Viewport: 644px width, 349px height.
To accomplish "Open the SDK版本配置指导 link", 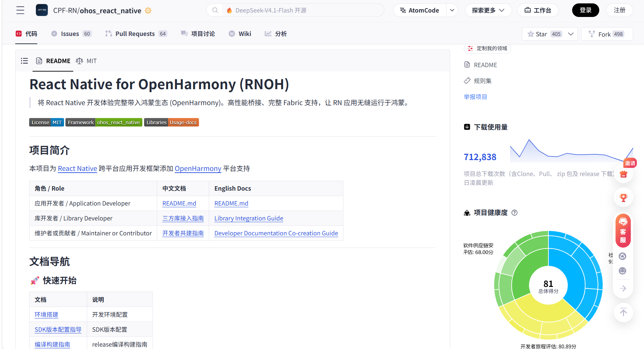I will 58,329.
